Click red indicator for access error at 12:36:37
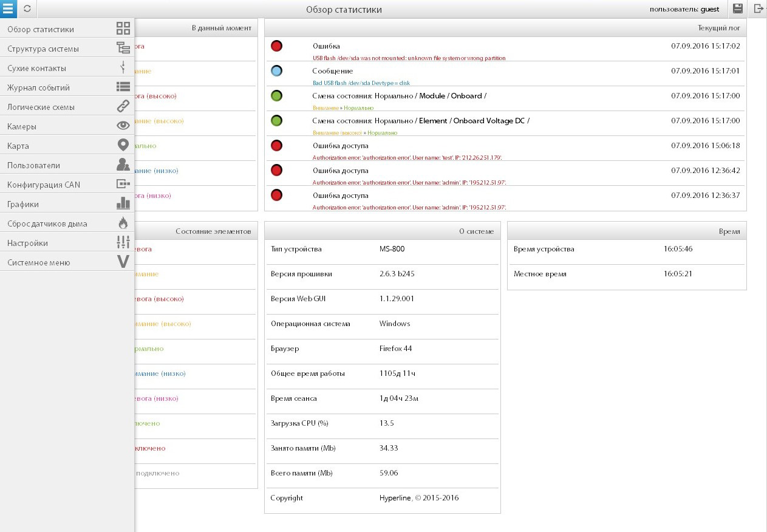The height and width of the screenshot is (532, 767). [277, 196]
